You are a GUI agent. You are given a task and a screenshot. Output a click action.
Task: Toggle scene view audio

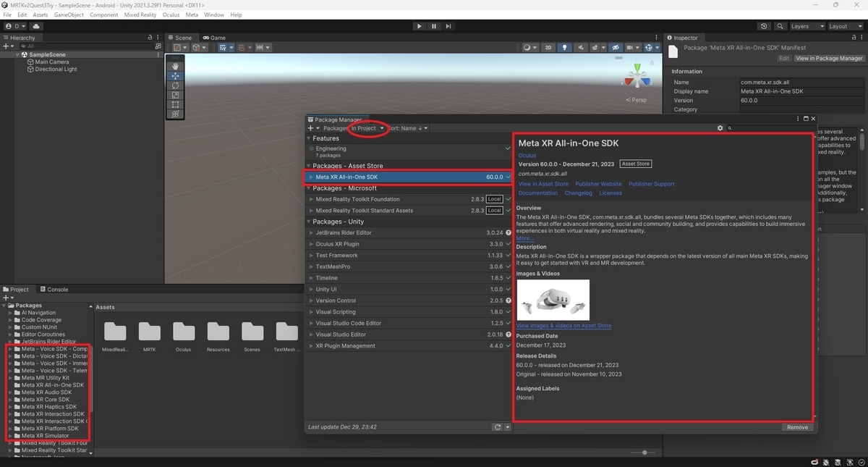pos(582,47)
